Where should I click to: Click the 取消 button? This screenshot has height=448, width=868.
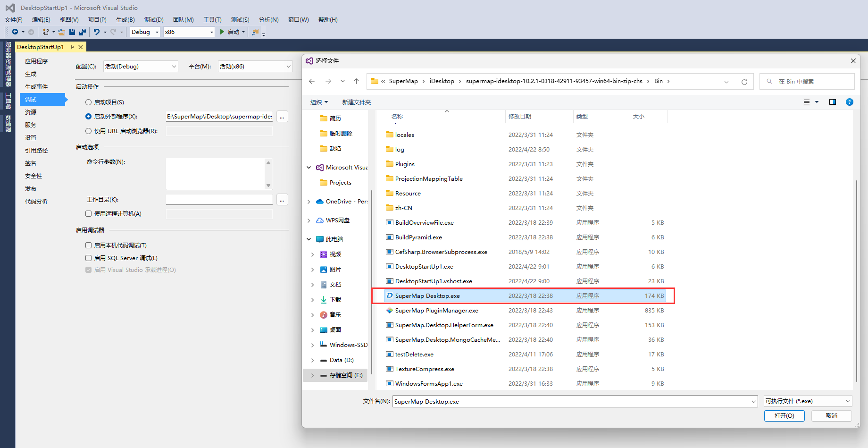pos(832,416)
